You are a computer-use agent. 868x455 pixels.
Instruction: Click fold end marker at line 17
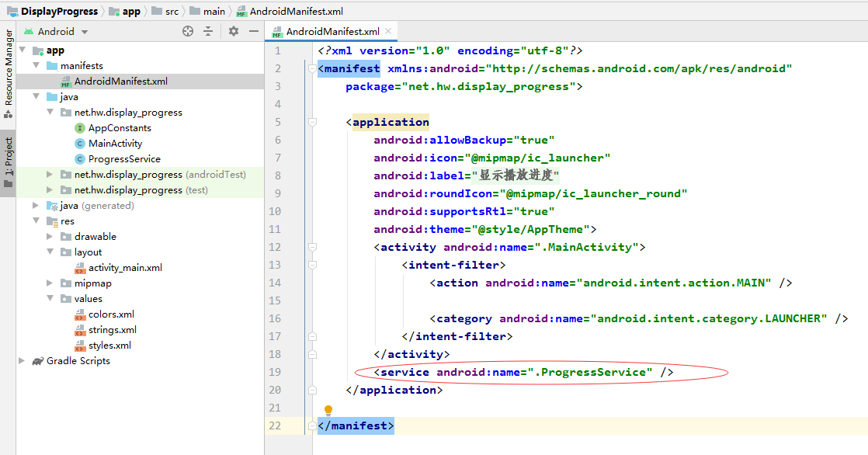click(312, 336)
